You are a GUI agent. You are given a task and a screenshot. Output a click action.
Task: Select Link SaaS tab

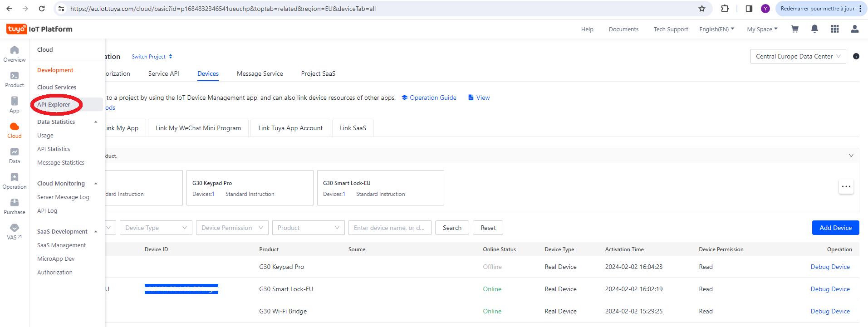tap(353, 128)
